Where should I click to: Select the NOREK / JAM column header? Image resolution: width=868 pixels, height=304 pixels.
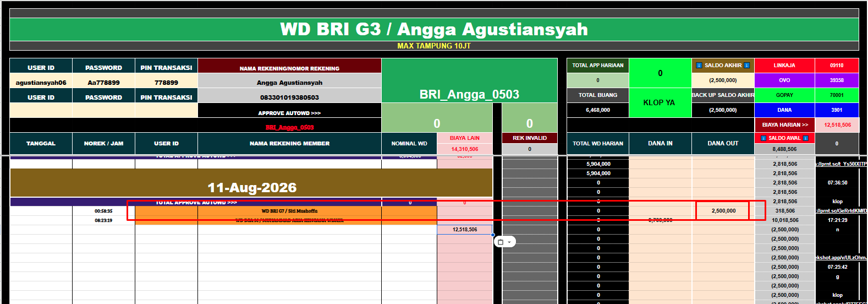[x=103, y=143]
